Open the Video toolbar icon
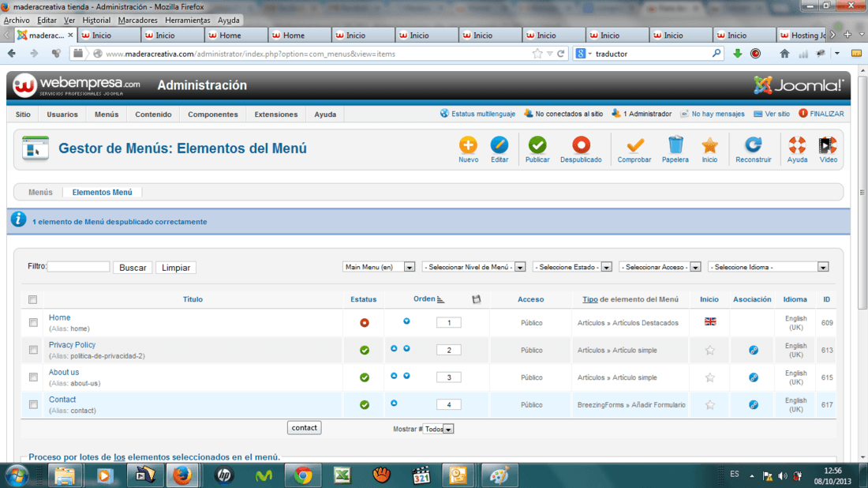 [x=828, y=145]
